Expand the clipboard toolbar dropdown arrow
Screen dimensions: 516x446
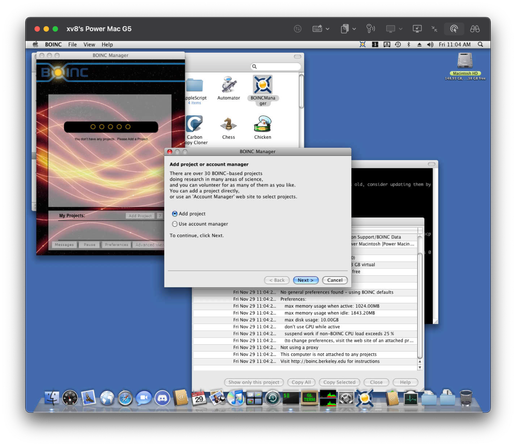click(x=354, y=29)
